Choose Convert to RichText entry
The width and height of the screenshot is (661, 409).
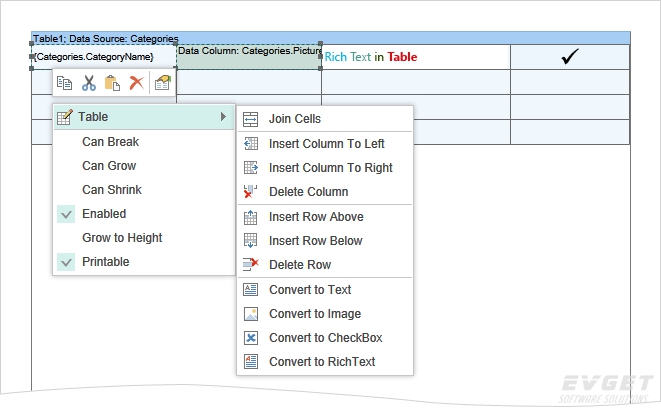[x=325, y=362]
